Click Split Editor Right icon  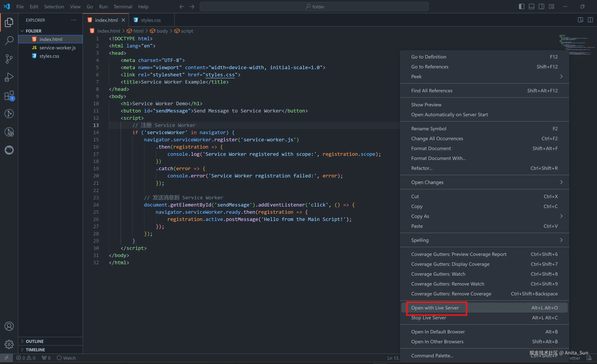[590, 20]
